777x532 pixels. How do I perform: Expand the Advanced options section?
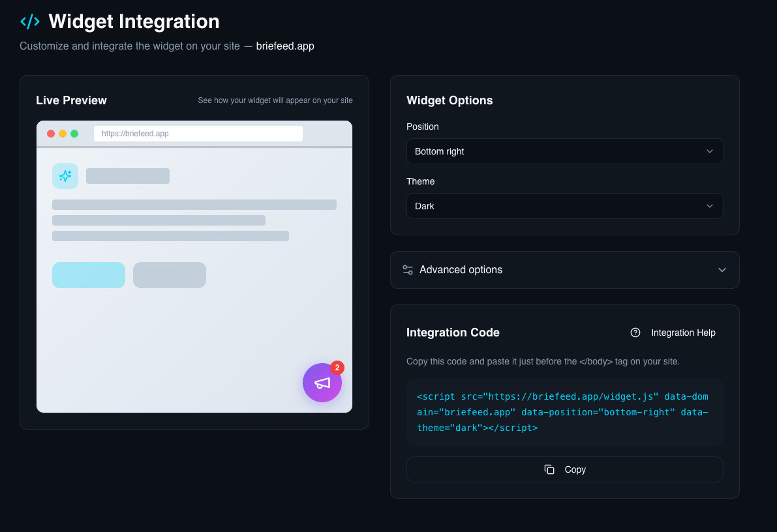click(x=564, y=270)
